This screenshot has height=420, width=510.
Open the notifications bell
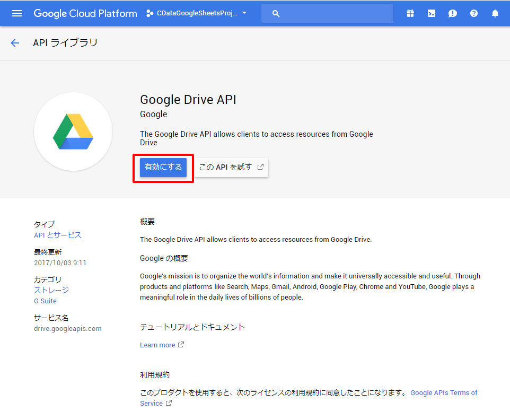495,13
